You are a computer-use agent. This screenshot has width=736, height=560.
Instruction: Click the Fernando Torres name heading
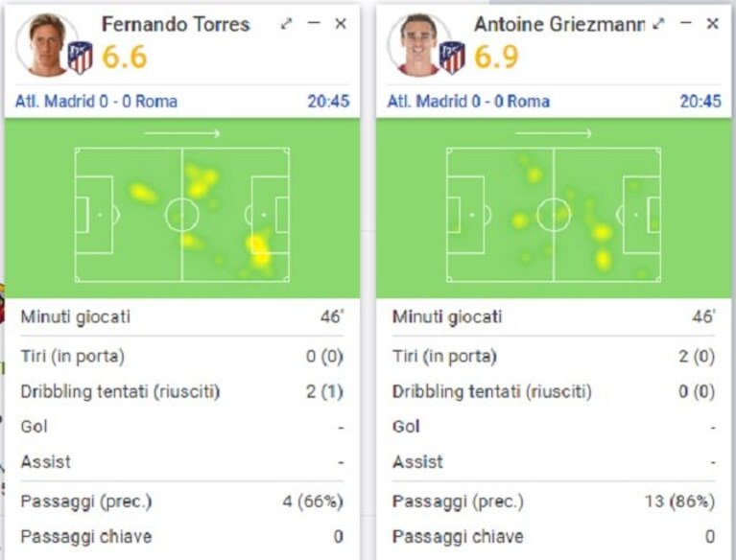(x=176, y=24)
